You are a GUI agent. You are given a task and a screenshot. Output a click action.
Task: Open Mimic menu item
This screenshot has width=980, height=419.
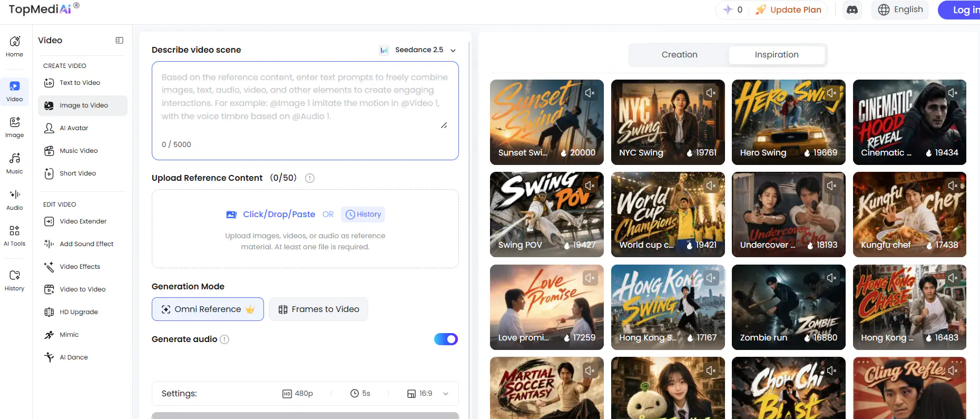coord(83,335)
